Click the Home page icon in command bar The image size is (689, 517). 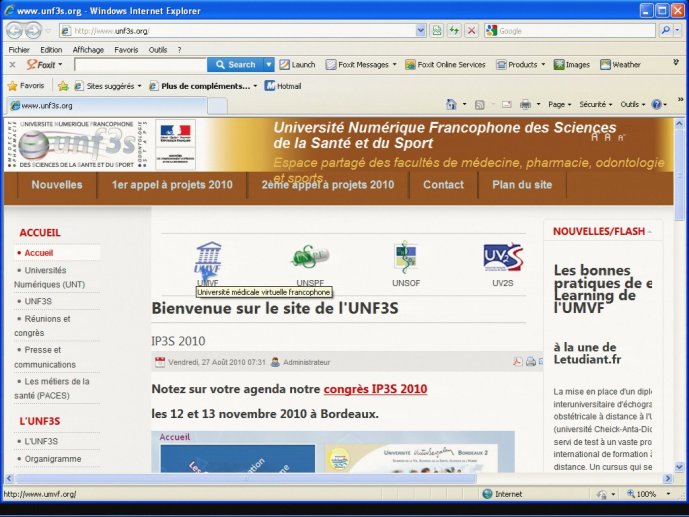coord(451,104)
